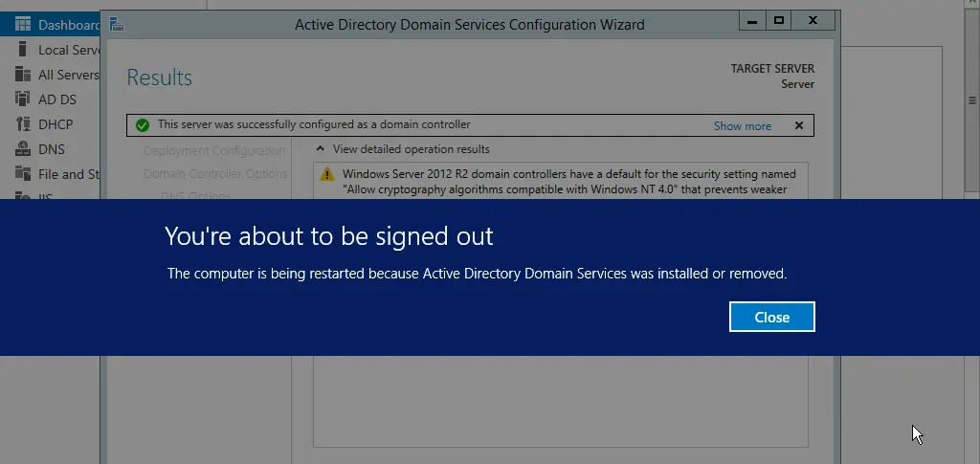The width and height of the screenshot is (980, 464).
Task: Minimize the Configuration Wizard window
Action: tap(747, 20)
